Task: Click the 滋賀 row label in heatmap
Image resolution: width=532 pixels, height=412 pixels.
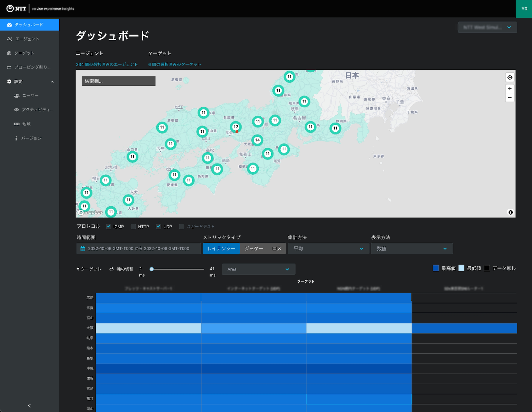Action: [x=90, y=308]
